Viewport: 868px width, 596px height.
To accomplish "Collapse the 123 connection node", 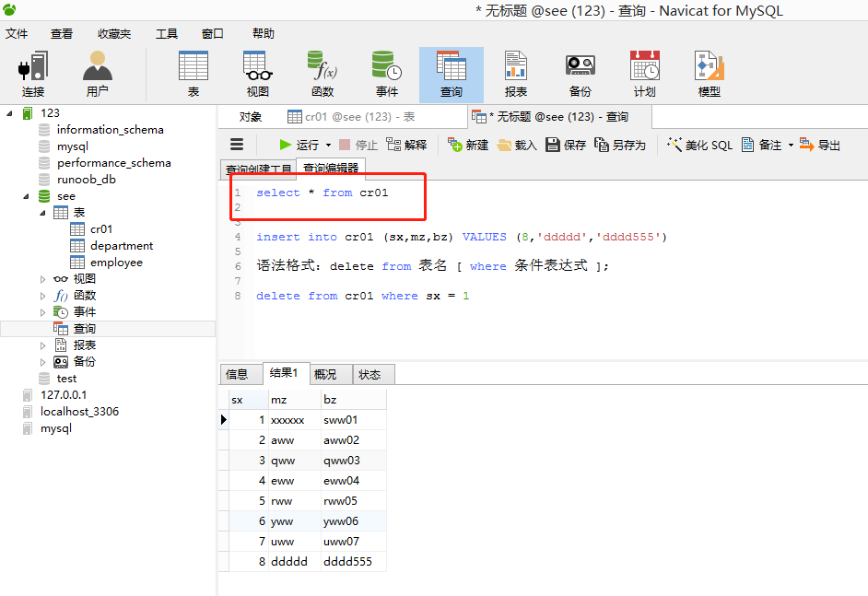I will 9,113.
